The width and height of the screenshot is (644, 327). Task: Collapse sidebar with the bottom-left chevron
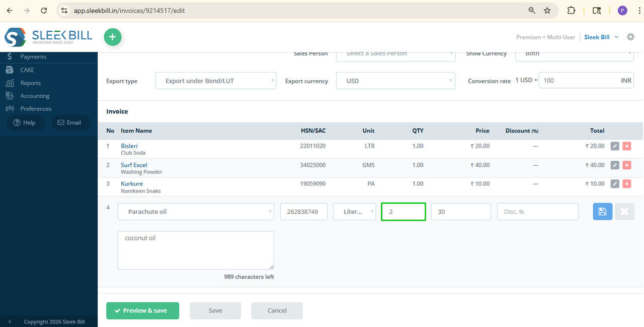point(10,321)
